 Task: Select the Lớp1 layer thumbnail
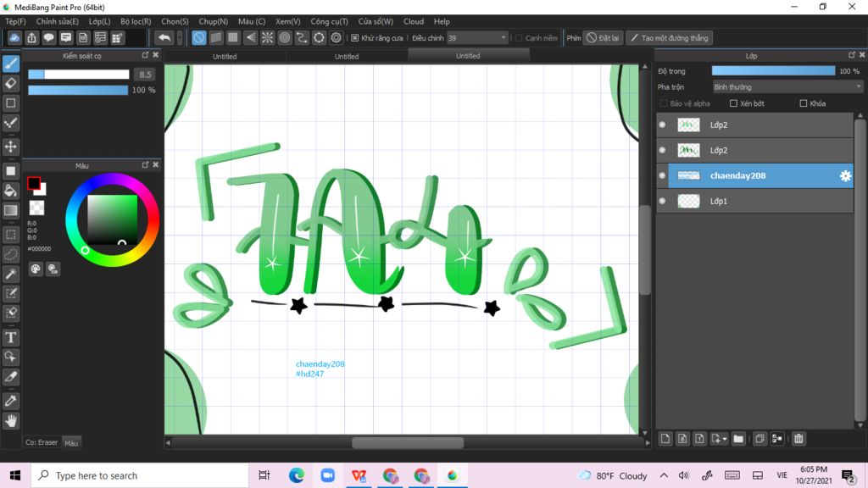688,202
